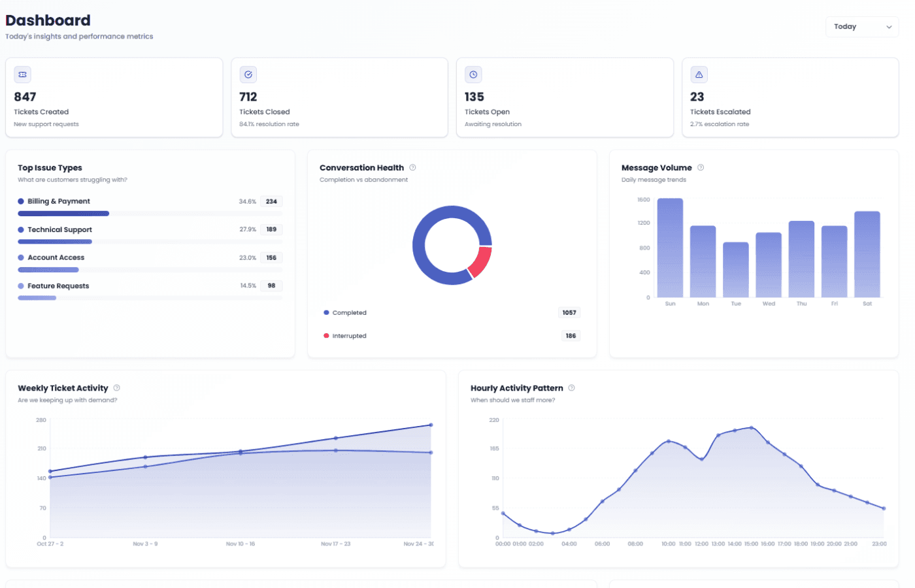This screenshot has height=588, width=915.
Task: Open the Conversation Health info tooltip icon
Action: pos(412,167)
